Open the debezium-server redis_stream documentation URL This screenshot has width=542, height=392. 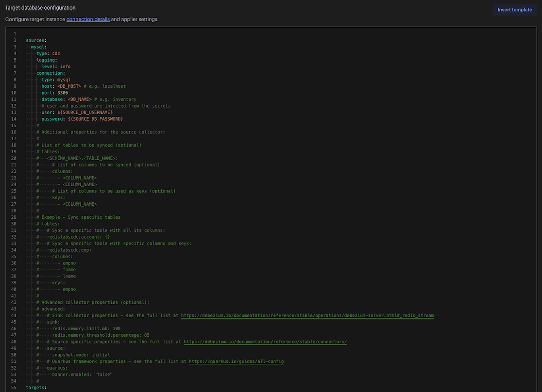click(307, 315)
